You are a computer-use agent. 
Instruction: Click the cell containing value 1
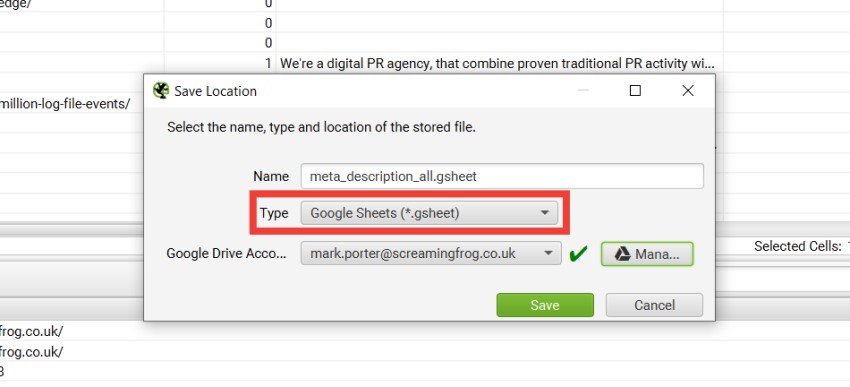[x=220, y=63]
